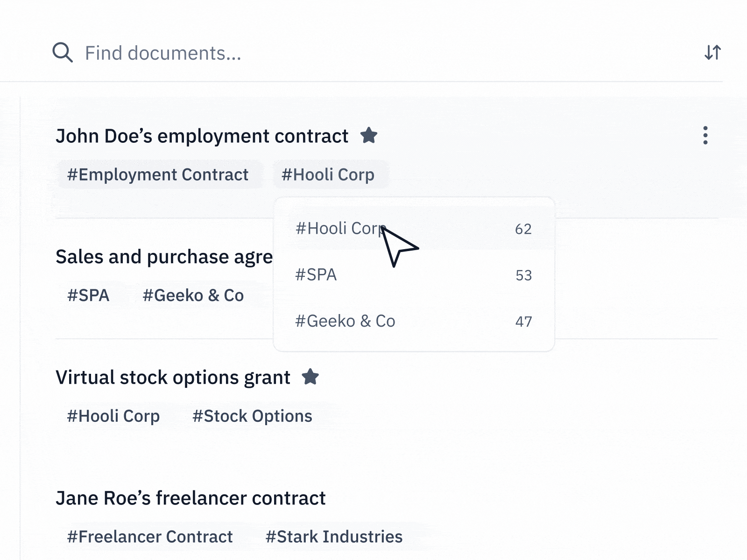Viewport: 747px width, 560px height.
Task: Click the #Stock Options tag chip
Action: point(253,416)
